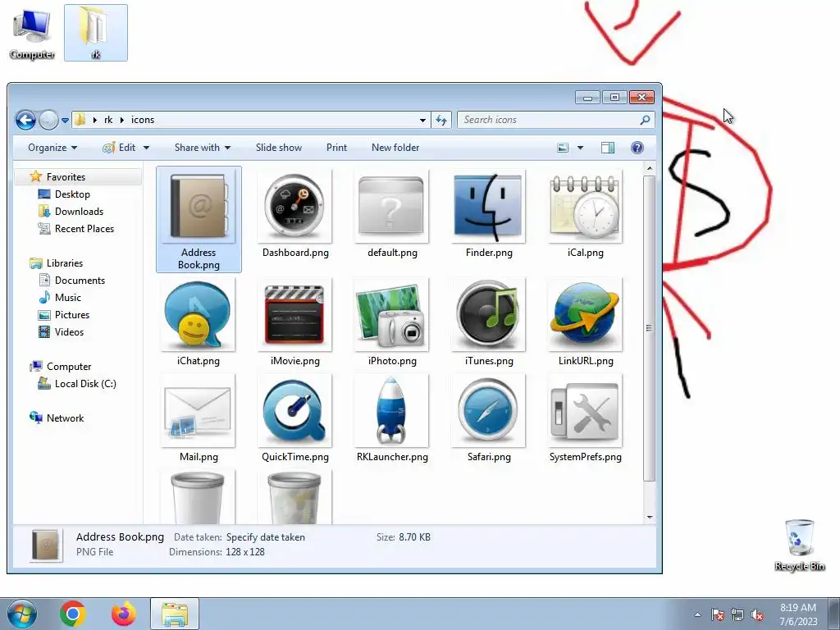840x630 pixels.
Task: Open Recent Places in navigation pane
Action: pos(84,229)
